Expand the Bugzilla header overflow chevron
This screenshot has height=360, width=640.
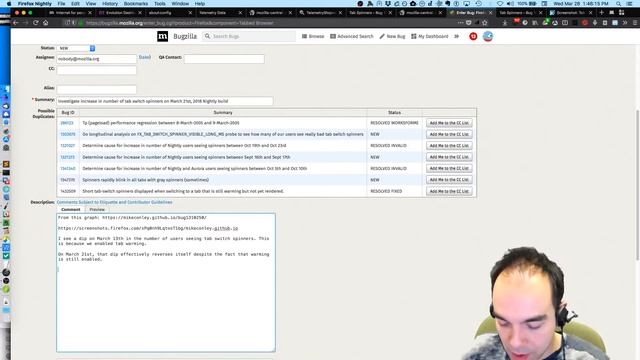(456, 36)
